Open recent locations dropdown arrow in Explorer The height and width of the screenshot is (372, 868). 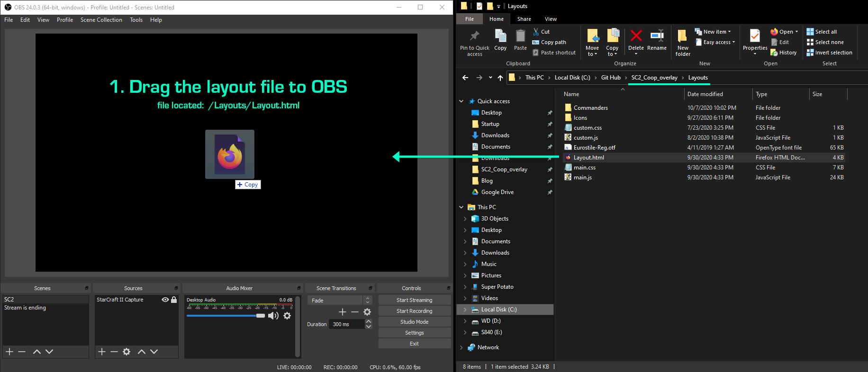[490, 78]
